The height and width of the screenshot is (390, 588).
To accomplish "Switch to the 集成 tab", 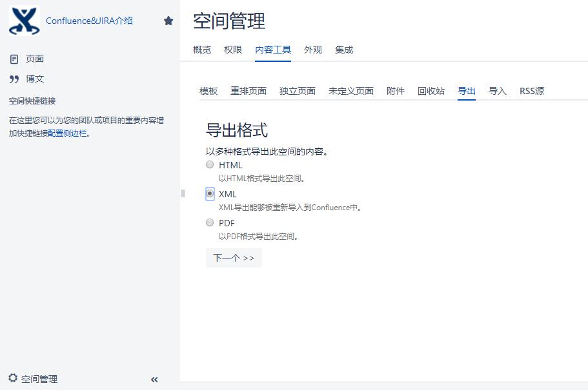I will point(344,50).
